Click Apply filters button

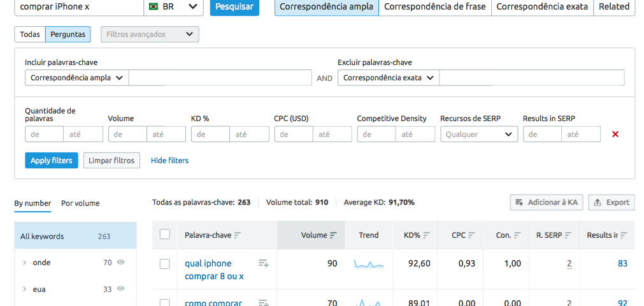[52, 161]
